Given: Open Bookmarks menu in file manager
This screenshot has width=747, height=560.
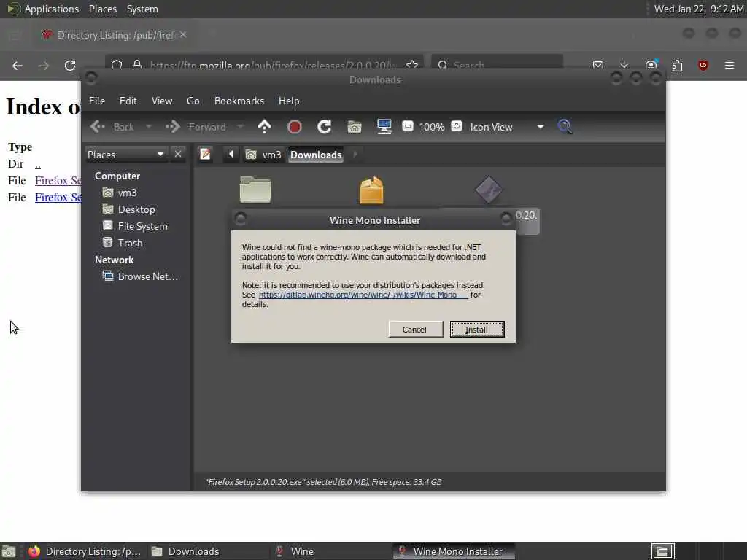Looking at the screenshot, I should 239,101.
